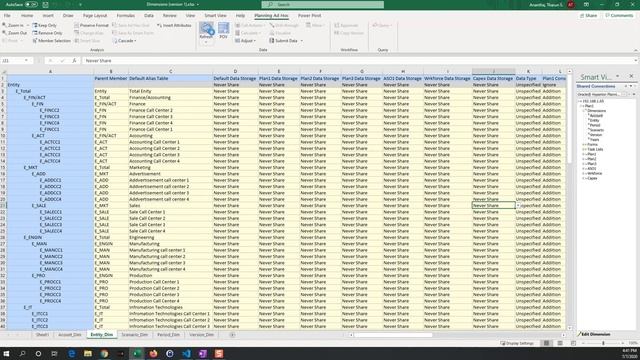
Task: Open the Name Box dropdown
Action: [27, 60]
